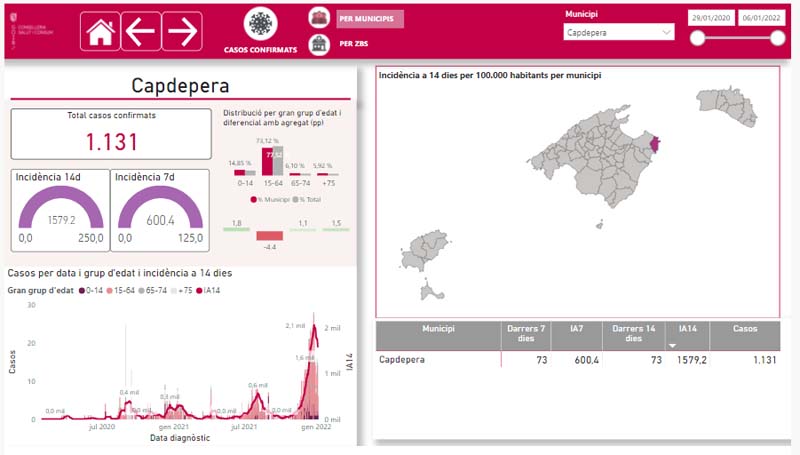
Task: Click the date range slider's right handle
Action: tap(778, 38)
